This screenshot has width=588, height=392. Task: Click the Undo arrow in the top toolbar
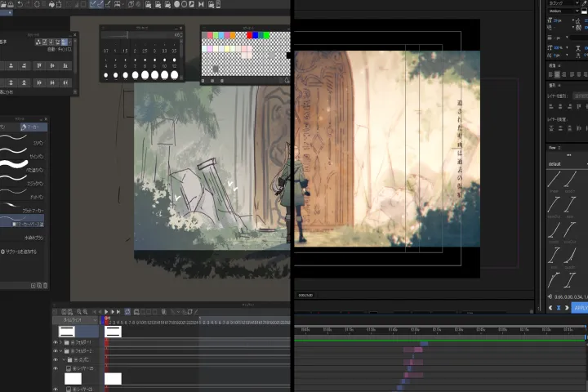coord(20,4)
